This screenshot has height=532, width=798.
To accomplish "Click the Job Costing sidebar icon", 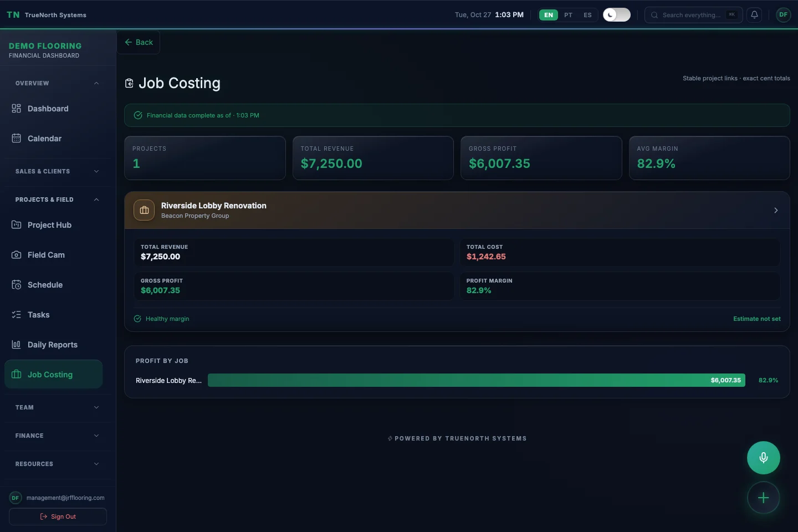I will tap(16, 375).
